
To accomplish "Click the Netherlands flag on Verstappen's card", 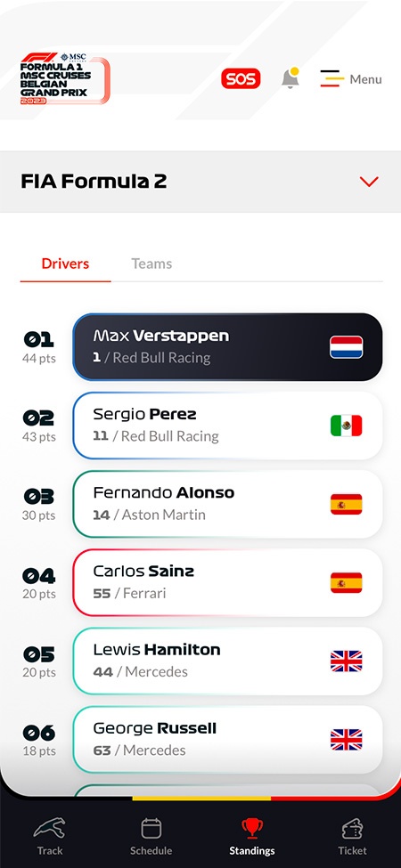I will (x=346, y=347).
